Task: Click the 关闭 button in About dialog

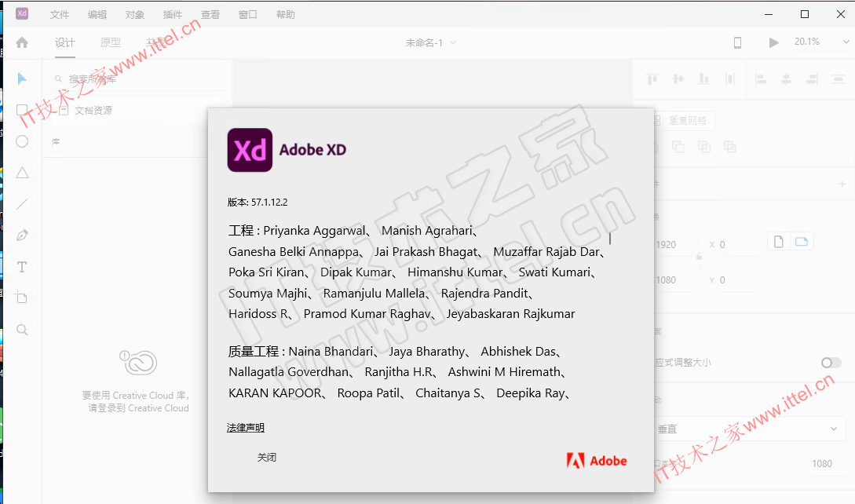Action: tap(267, 458)
